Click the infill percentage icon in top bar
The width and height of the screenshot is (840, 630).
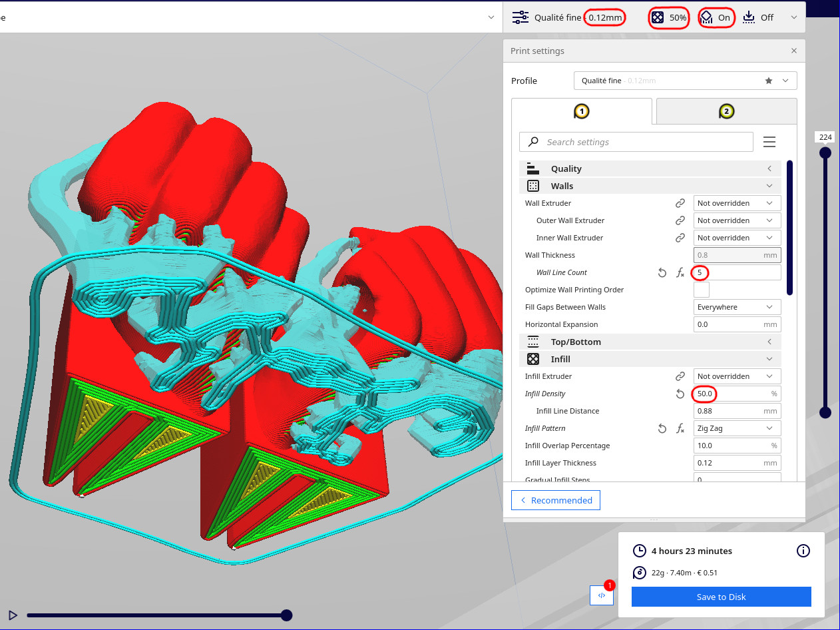click(x=658, y=17)
